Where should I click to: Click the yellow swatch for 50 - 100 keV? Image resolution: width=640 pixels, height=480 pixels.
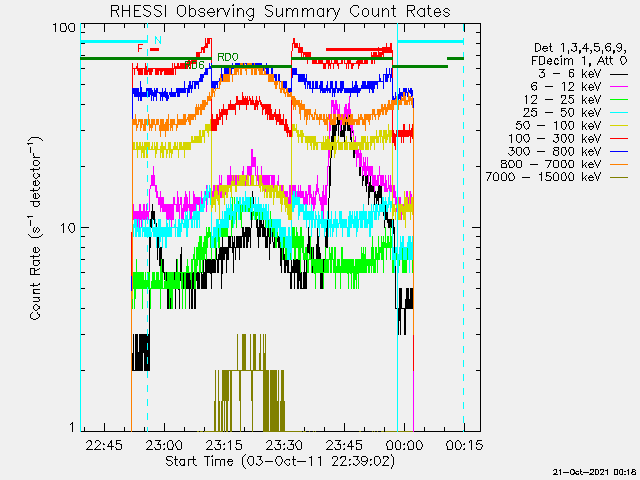619,126
